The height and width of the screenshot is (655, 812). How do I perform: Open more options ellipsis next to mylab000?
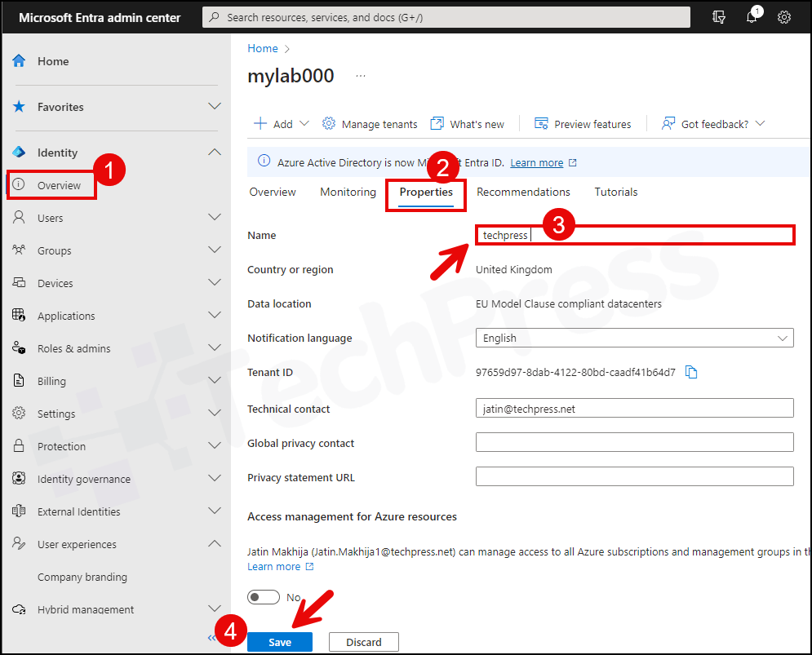[x=361, y=76]
